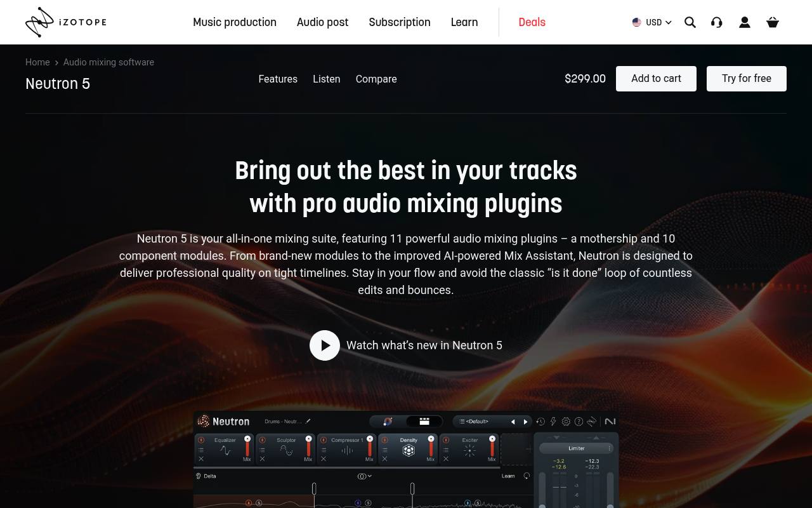Open the USD currency selector

(x=652, y=22)
